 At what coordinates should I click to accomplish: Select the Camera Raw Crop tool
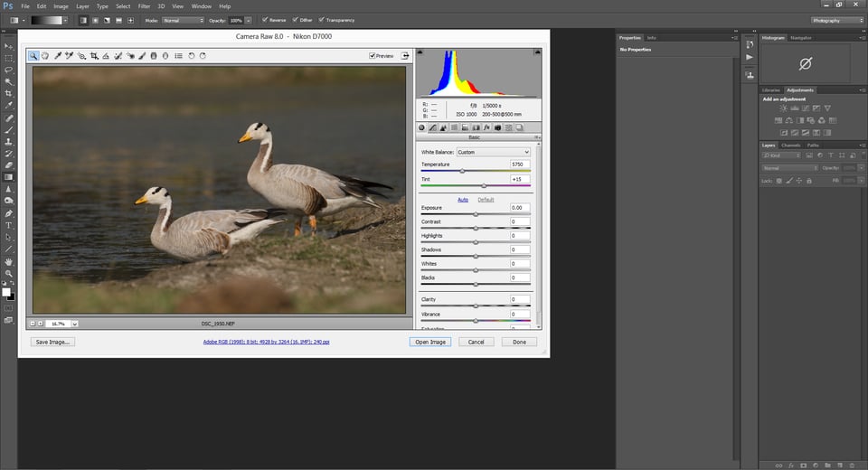pyautogui.click(x=94, y=56)
